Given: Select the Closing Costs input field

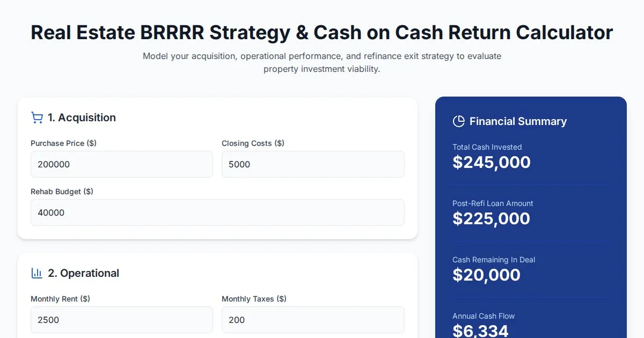Looking at the screenshot, I should (x=313, y=164).
